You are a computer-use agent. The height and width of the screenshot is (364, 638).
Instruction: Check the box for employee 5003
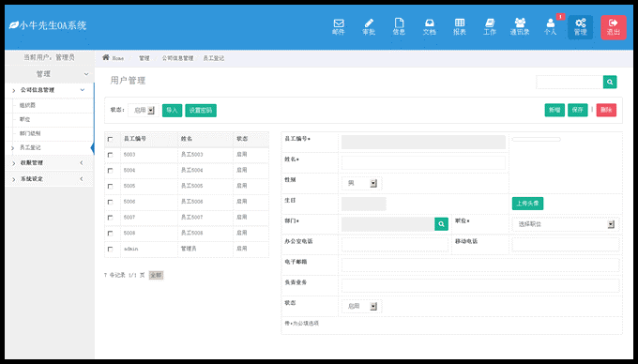pos(111,155)
